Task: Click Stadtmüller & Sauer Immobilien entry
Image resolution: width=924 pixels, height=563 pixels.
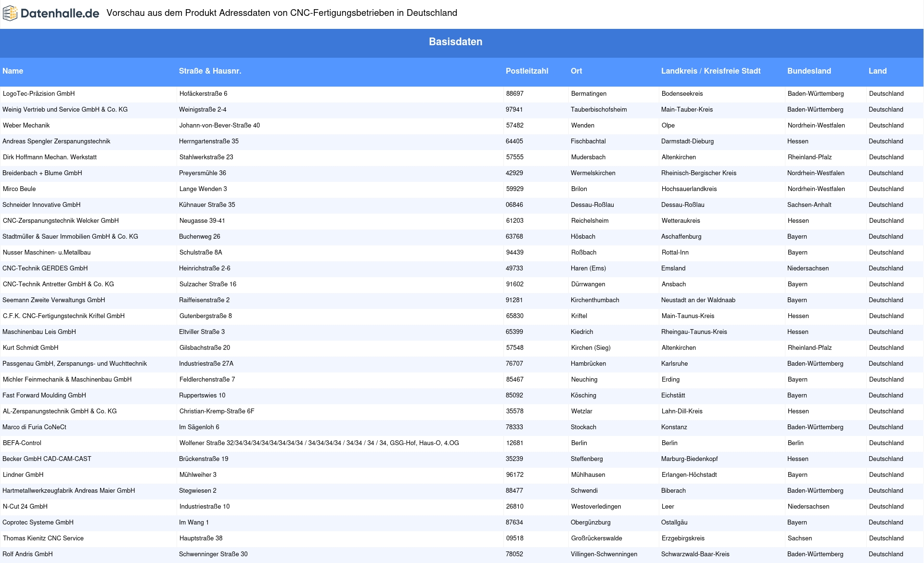Action: [70, 236]
